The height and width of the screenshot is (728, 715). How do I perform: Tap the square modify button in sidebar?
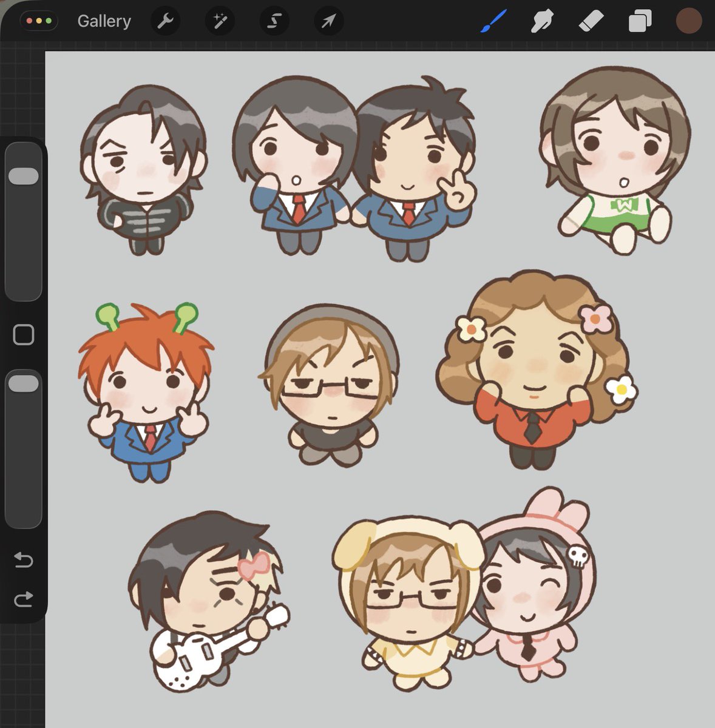[x=24, y=334]
